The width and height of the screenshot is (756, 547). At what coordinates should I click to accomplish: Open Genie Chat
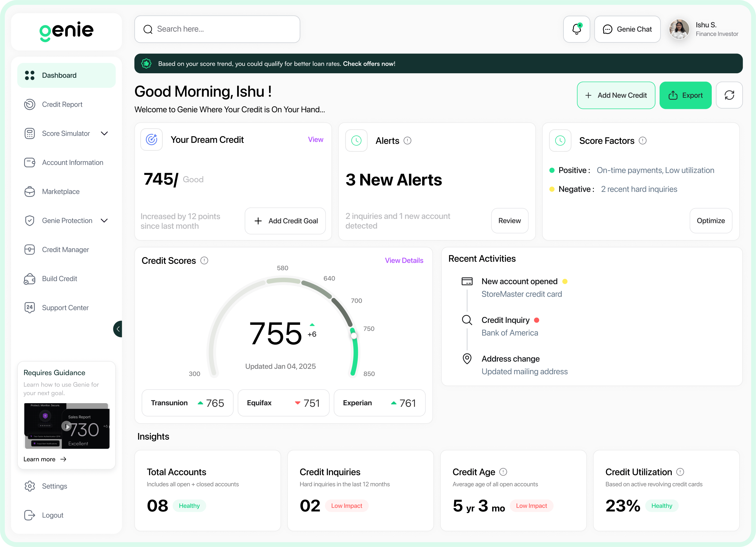tap(627, 29)
